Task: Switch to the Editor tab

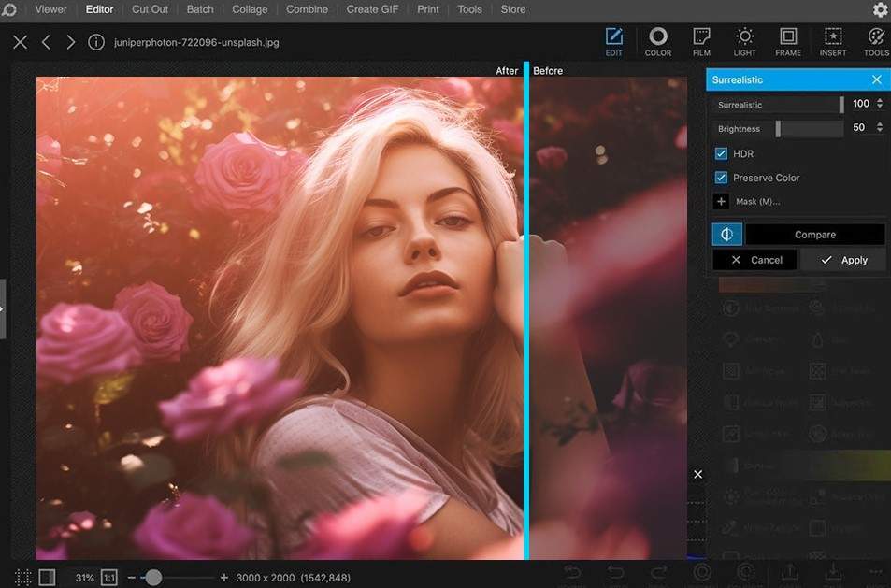Action: 99,9
